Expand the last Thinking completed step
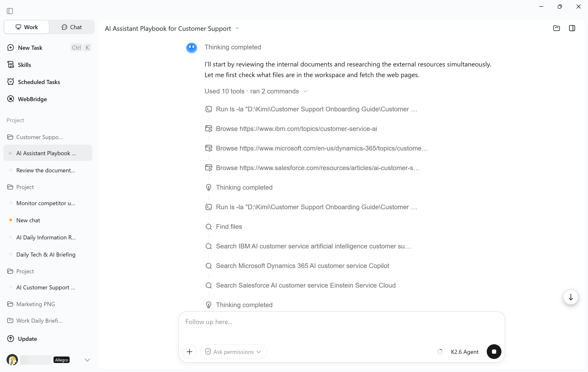This screenshot has width=588, height=372. [244, 305]
